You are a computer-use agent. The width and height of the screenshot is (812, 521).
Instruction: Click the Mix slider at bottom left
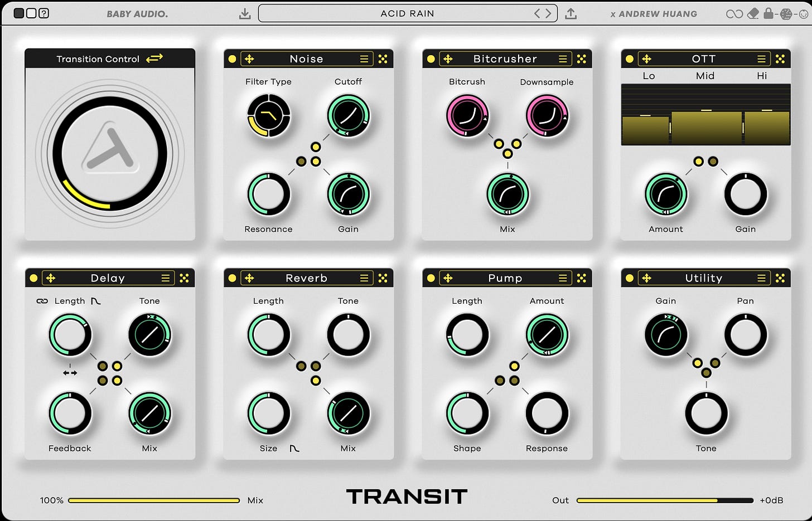tap(154, 500)
